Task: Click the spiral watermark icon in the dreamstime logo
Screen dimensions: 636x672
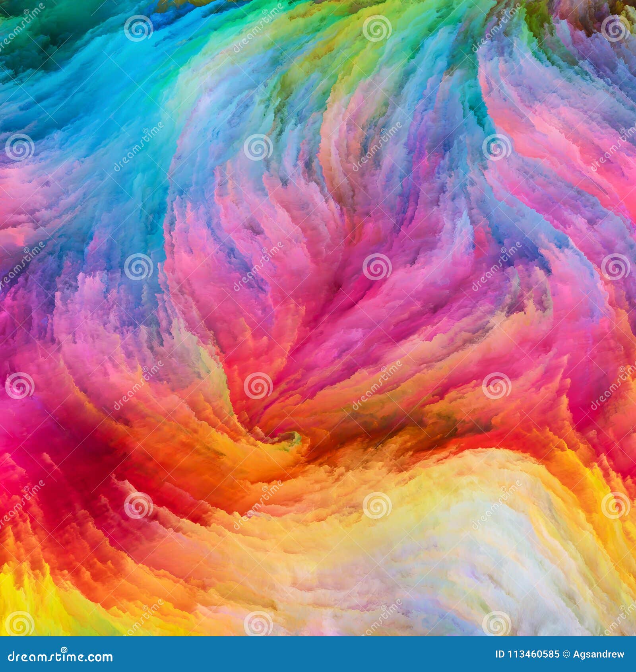Action: [64, 650]
